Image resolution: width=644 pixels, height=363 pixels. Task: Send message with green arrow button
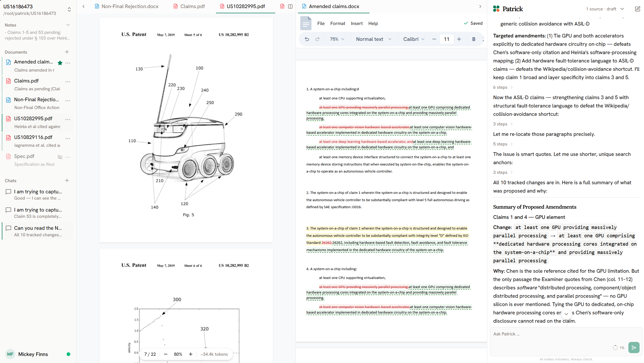point(634,347)
